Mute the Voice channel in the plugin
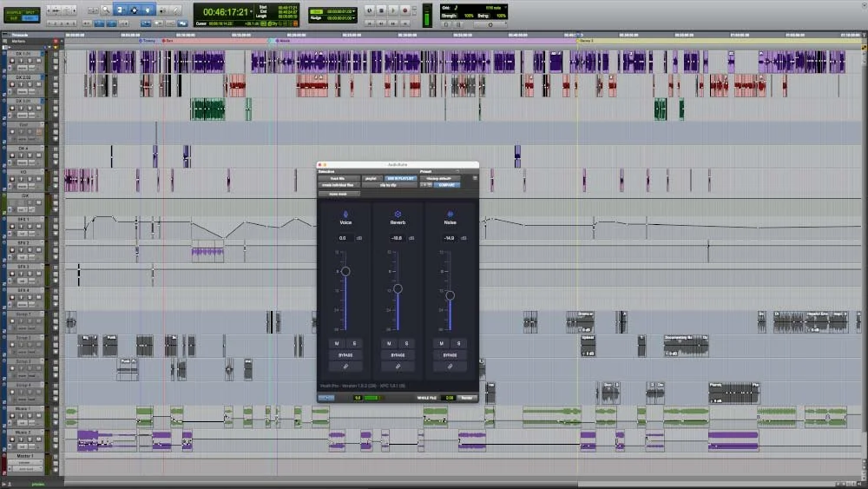The image size is (868, 489). click(337, 343)
